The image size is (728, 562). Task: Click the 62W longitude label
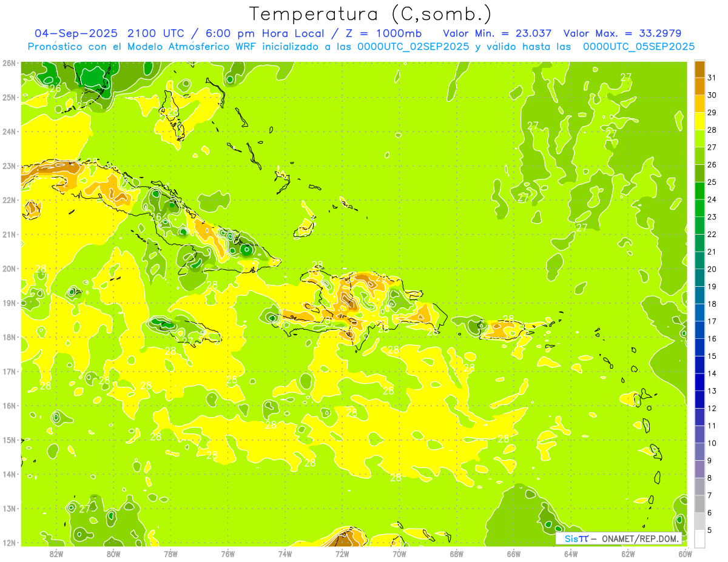point(628,553)
